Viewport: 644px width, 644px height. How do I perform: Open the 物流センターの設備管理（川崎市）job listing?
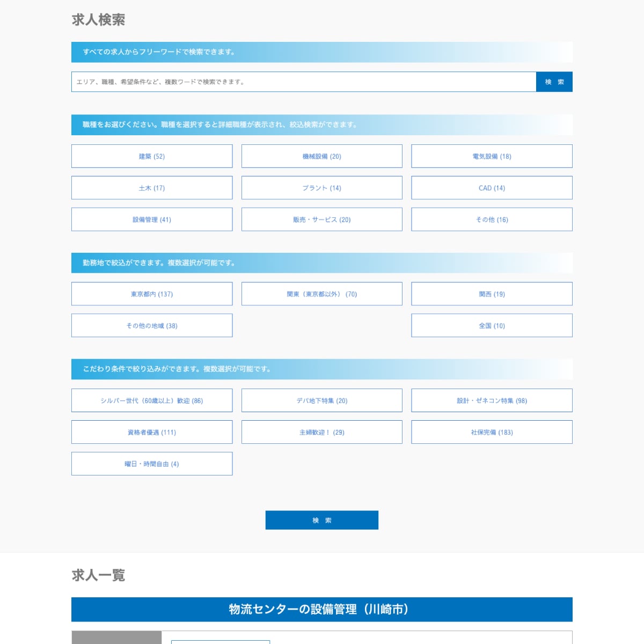pos(322,610)
